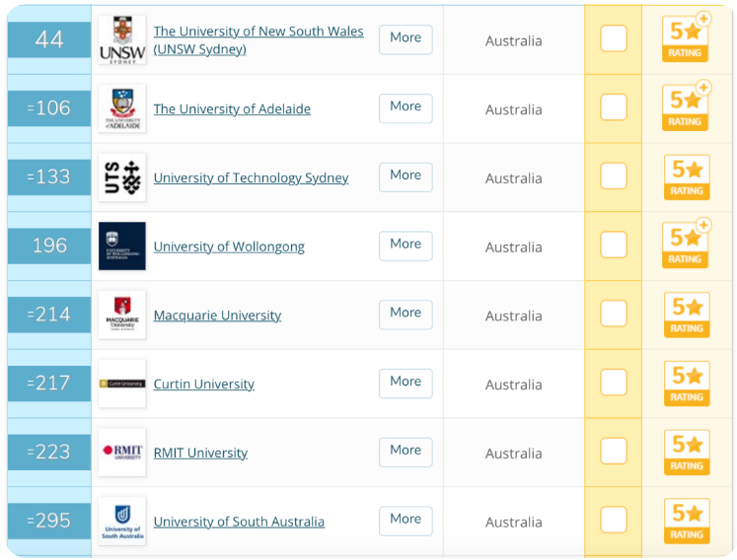This screenshot has height=560, width=737.
Task: Click the UNSW Sydney logo
Action: [x=122, y=40]
